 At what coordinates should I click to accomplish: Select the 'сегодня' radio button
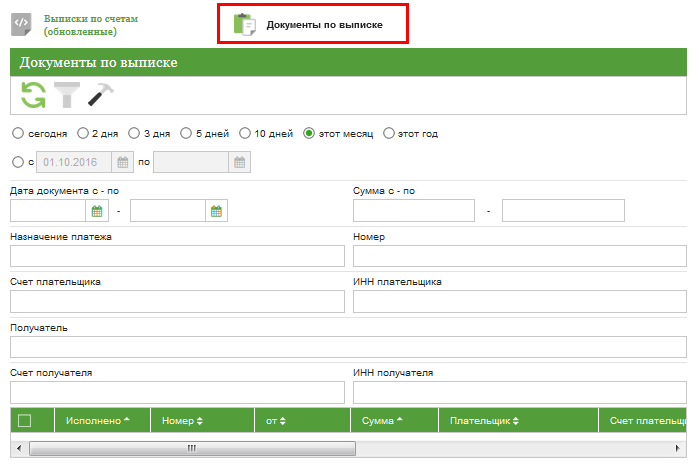(x=17, y=133)
